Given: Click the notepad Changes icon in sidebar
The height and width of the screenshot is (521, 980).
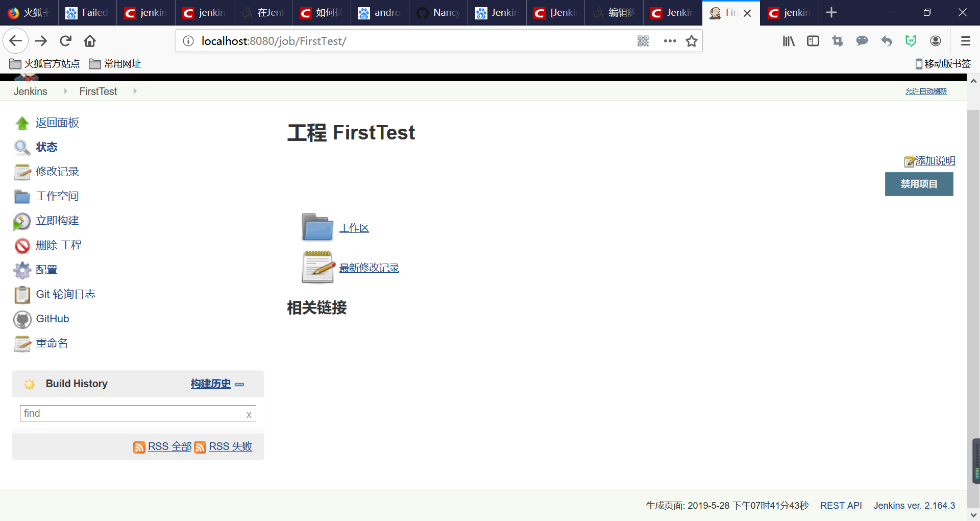Looking at the screenshot, I should 22,172.
